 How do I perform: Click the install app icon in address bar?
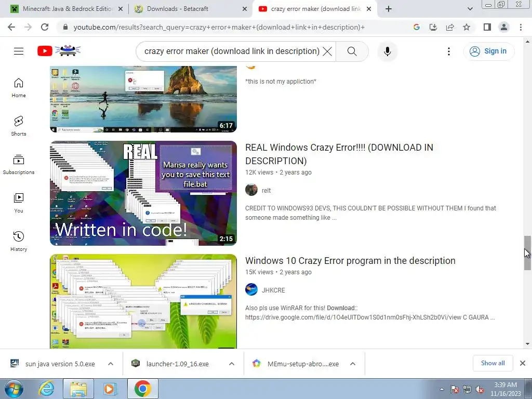(433, 27)
